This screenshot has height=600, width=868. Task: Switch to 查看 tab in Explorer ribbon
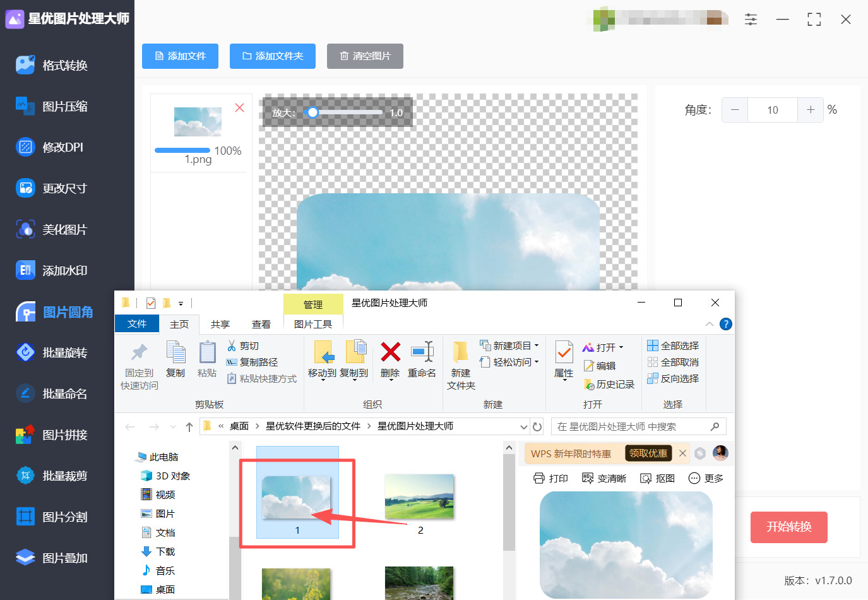[x=261, y=324]
